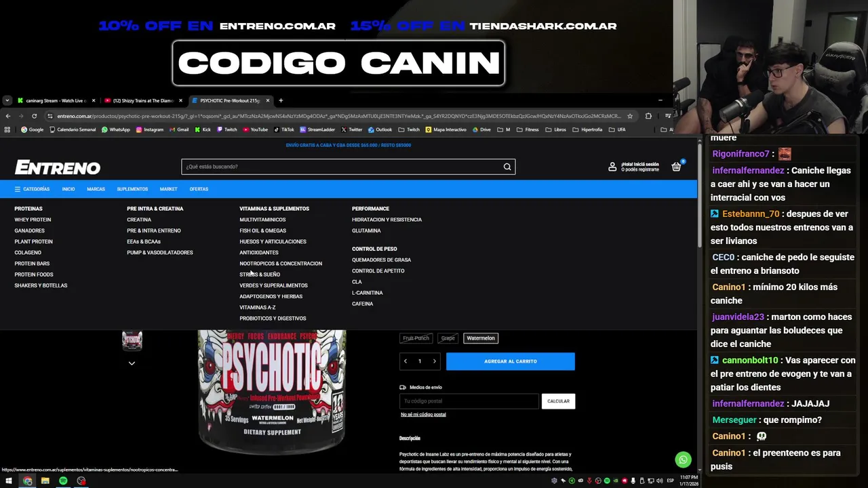
Task: Reload the page with refresh icon
Action: pyautogui.click(x=34, y=116)
